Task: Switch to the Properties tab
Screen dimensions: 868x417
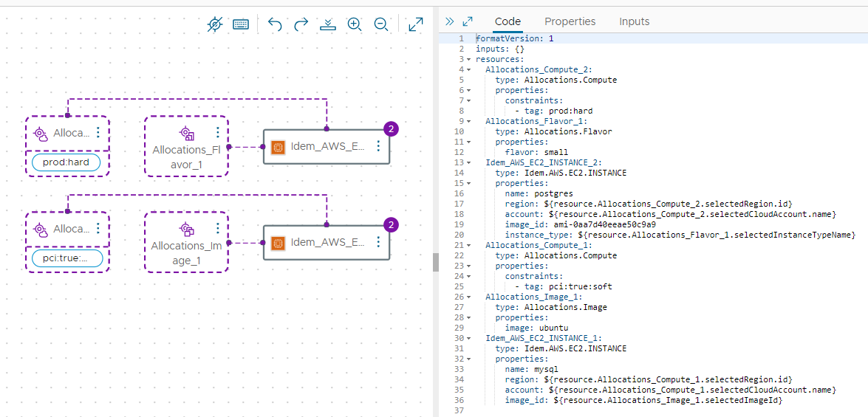Action: [x=570, y=21]
